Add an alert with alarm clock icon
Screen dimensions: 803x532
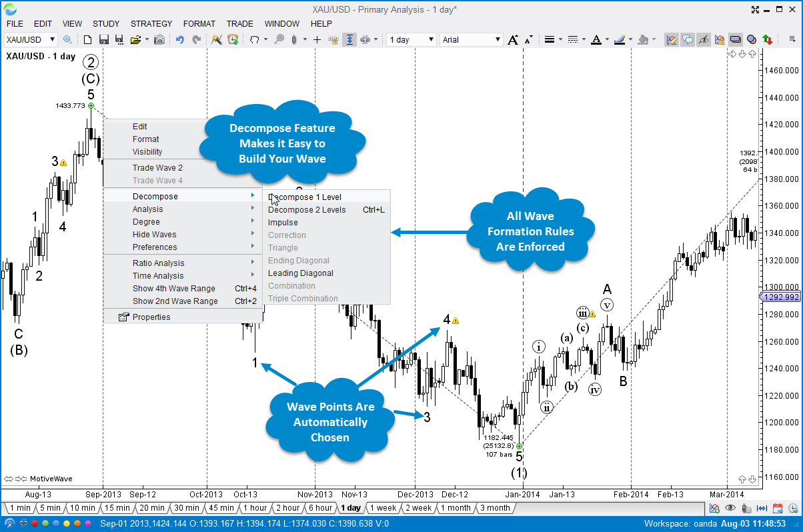click(x=232, y=40)
